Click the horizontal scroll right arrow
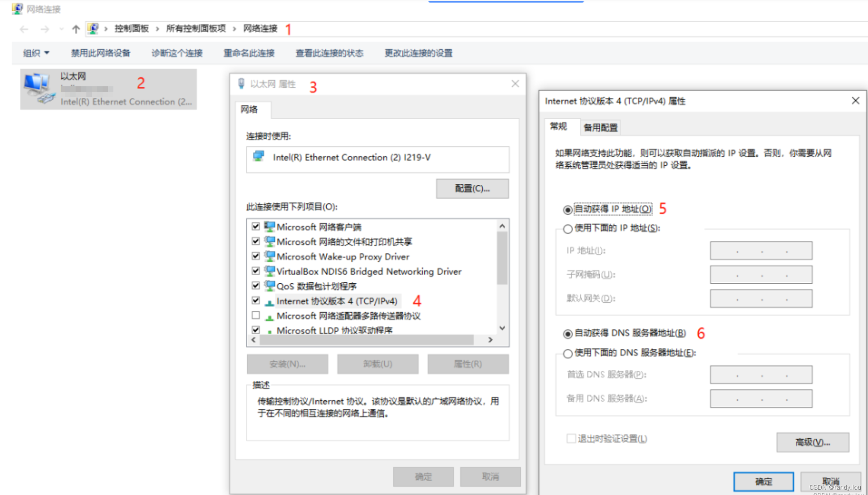 pos(490,340)
